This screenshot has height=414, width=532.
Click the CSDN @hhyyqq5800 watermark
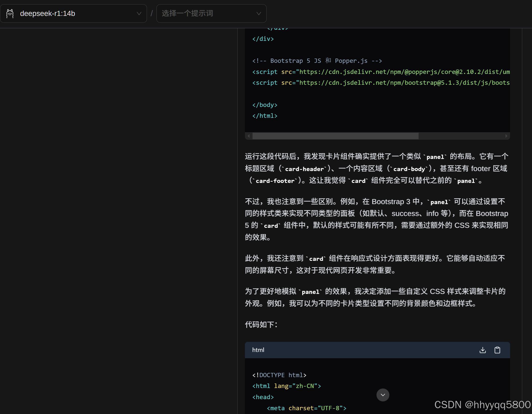[x=482, y=405]
